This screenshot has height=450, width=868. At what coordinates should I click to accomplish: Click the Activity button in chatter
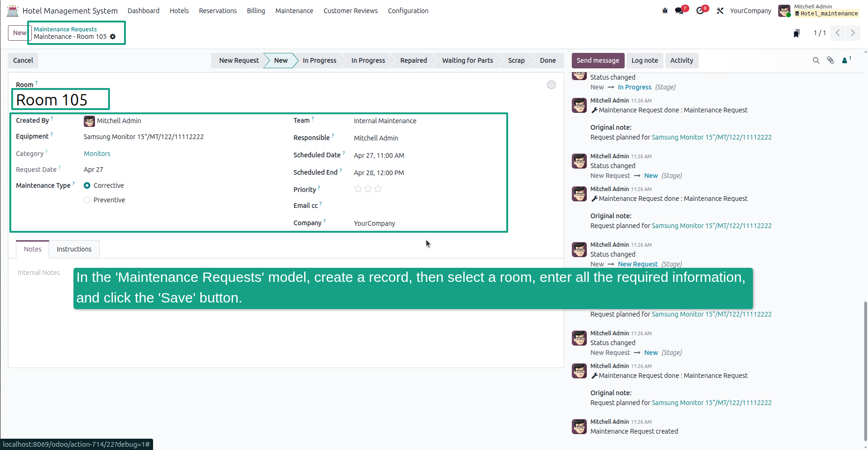[682, 60]
